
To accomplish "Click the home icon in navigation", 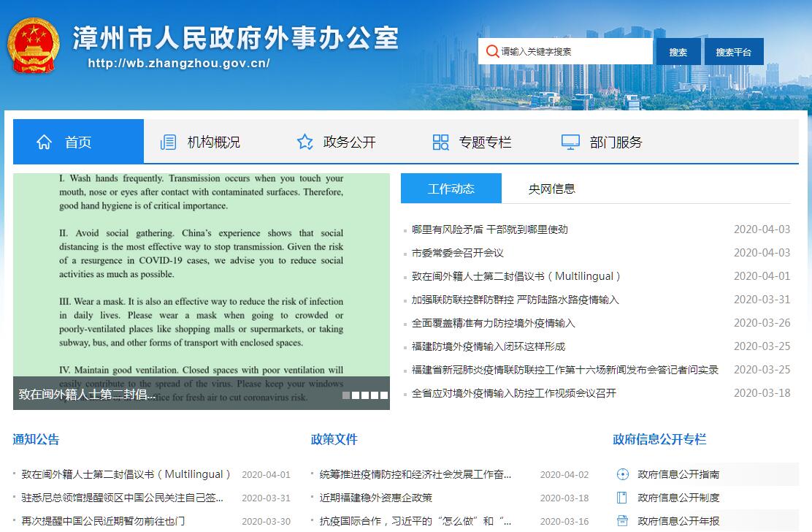I will (x=45, y=142).
